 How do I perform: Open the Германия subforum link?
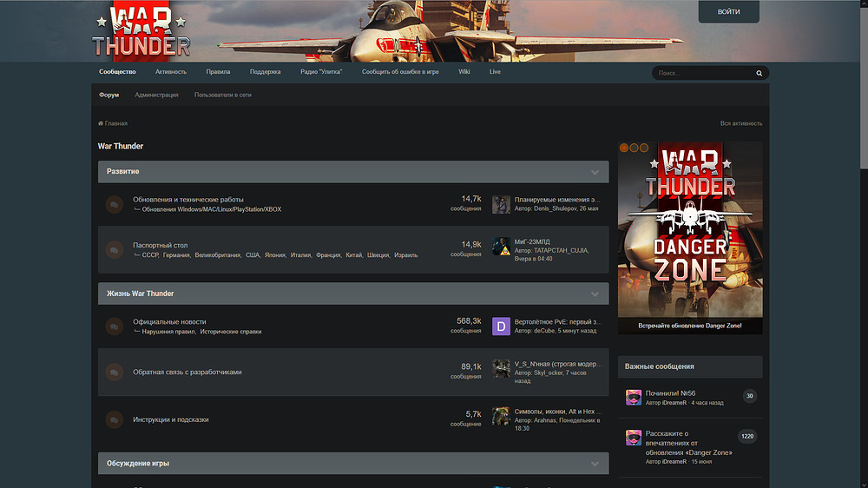point(176,255)
